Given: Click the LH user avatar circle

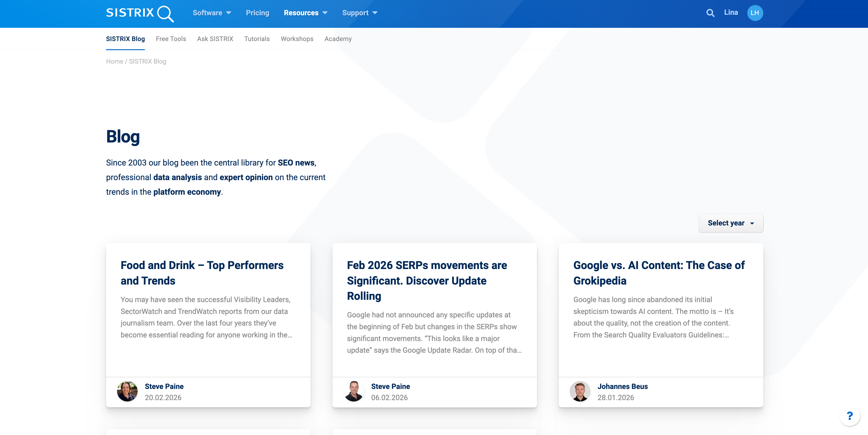Looking at the screenshot, I should (755, 13).
